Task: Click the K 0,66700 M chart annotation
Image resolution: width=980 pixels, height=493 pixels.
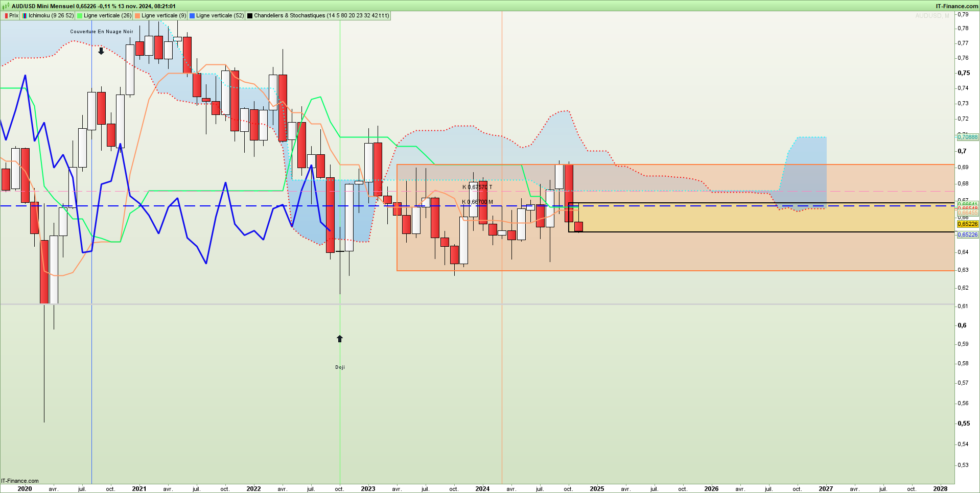Action: pyautogui.click(x=477, y=202)
